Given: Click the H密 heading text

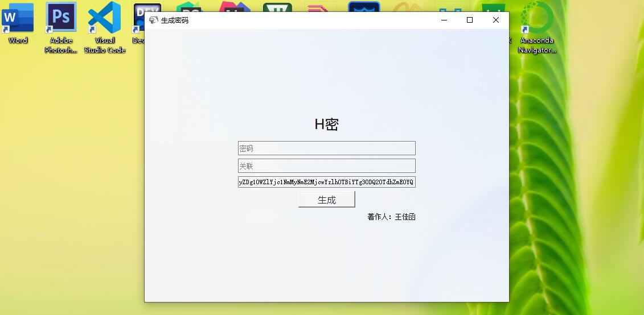Looking at the screenshot, I should point(326,125).
